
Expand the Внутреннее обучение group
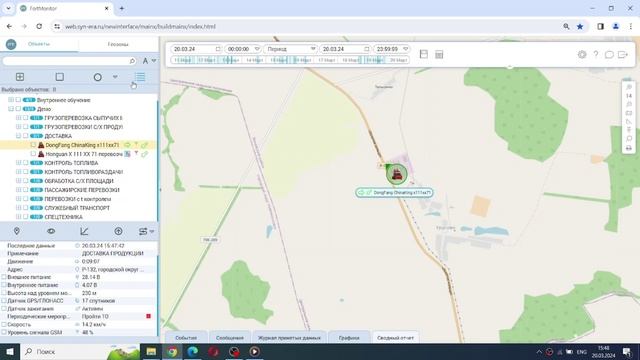(x=11, y=100)
